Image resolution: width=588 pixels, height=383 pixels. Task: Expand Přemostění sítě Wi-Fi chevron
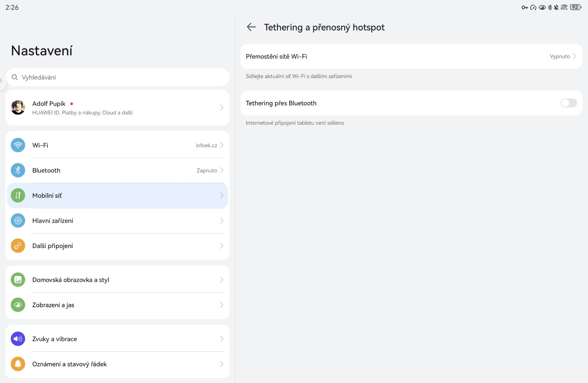coord(575,56)
